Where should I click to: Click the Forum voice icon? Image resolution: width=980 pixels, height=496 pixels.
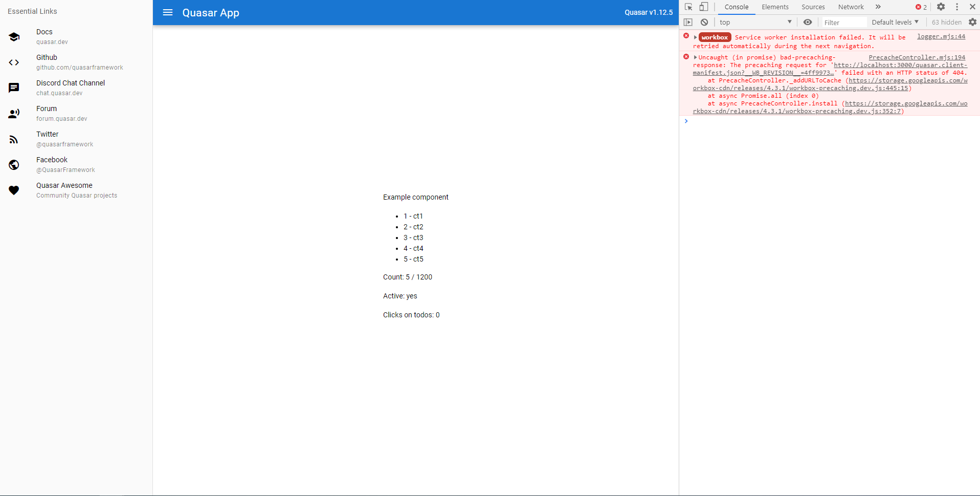pyautogui.click(x=14, y=114)
